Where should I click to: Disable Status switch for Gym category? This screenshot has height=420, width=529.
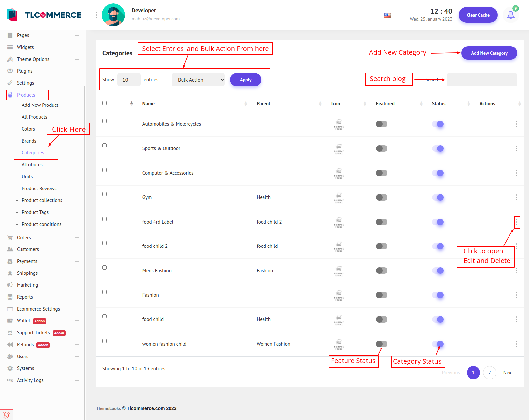coord(438,197)
